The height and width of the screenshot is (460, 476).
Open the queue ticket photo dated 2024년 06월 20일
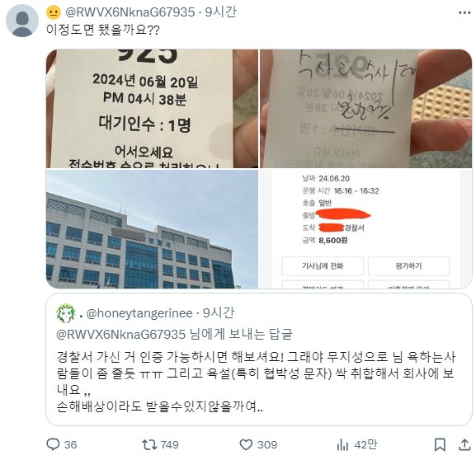[x=152, y=109]
